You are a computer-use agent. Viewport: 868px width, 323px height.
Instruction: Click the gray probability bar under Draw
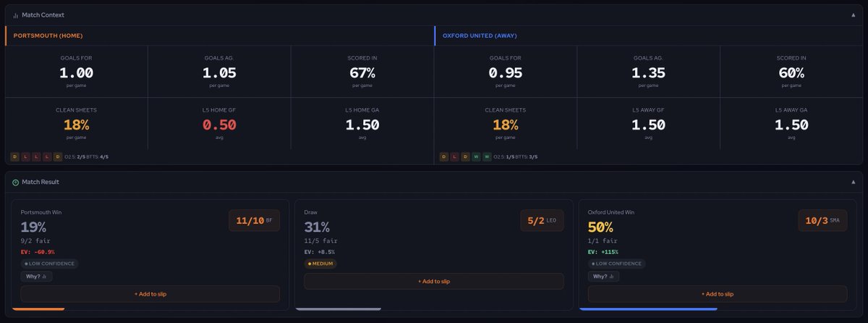[x=339, y=309]
